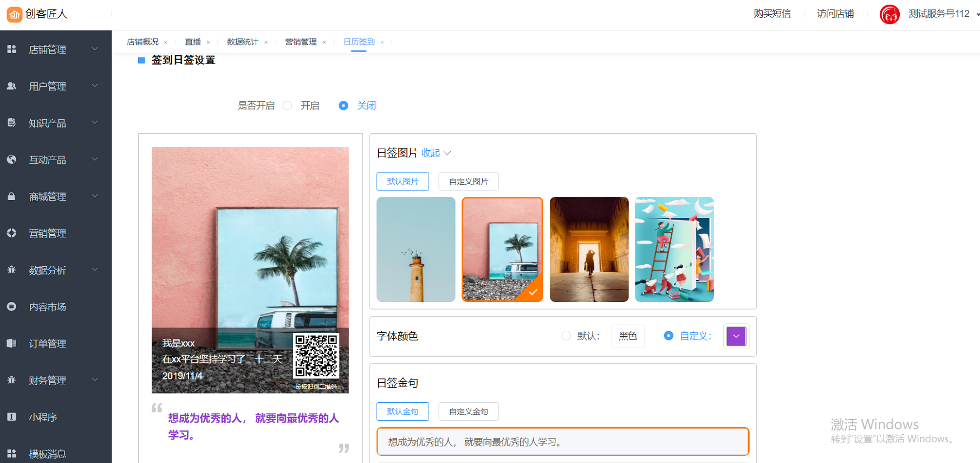
Task: Open the 店铺概况 tab
Action: [x=142, y=42]
